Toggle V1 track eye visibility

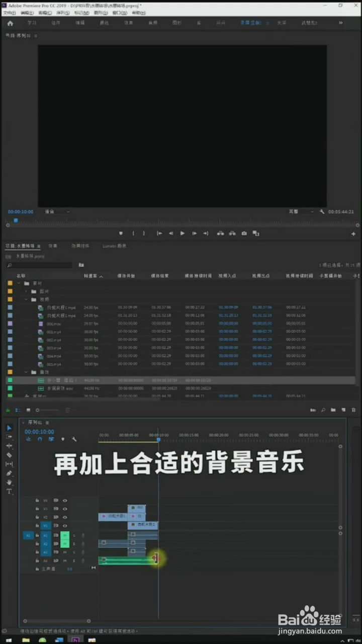click(x=65, y=526)
